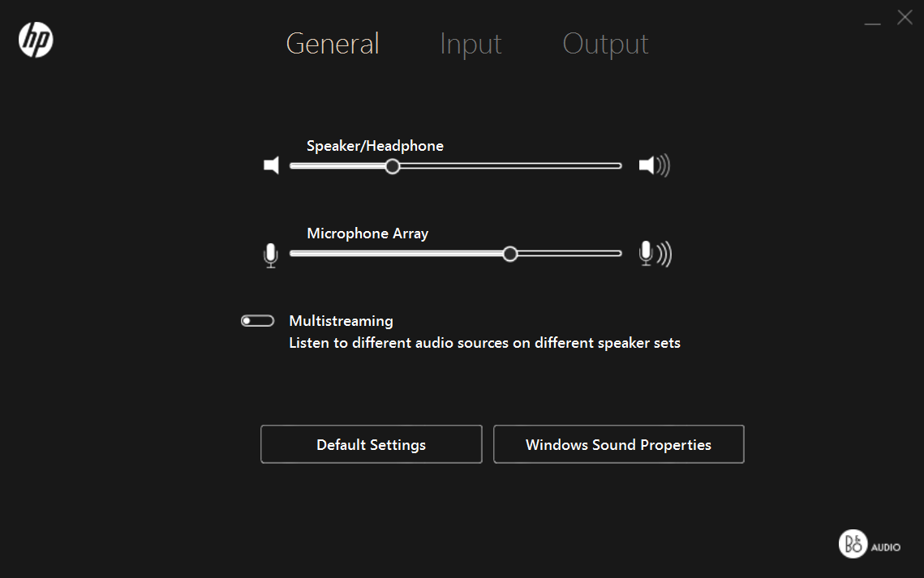Enable the Multistreaming toggle

pos(257,321)
